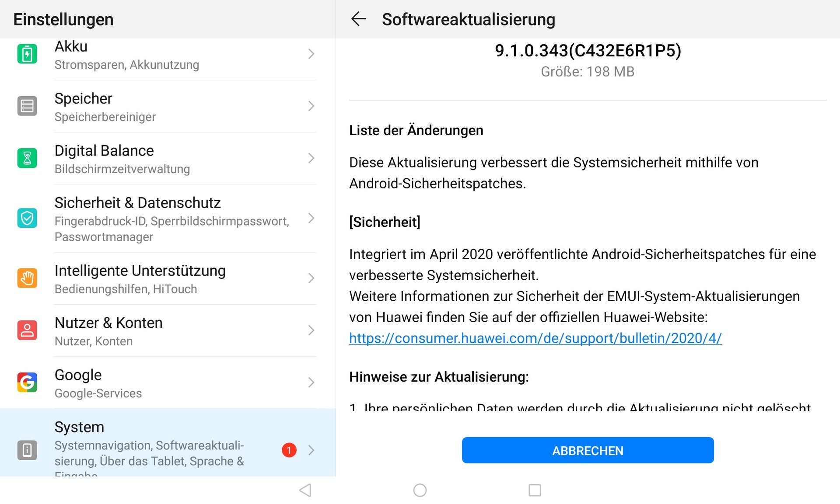Tap the recent apps square button
The width and height of the screenshot is (840, 504).
(535, 490)
